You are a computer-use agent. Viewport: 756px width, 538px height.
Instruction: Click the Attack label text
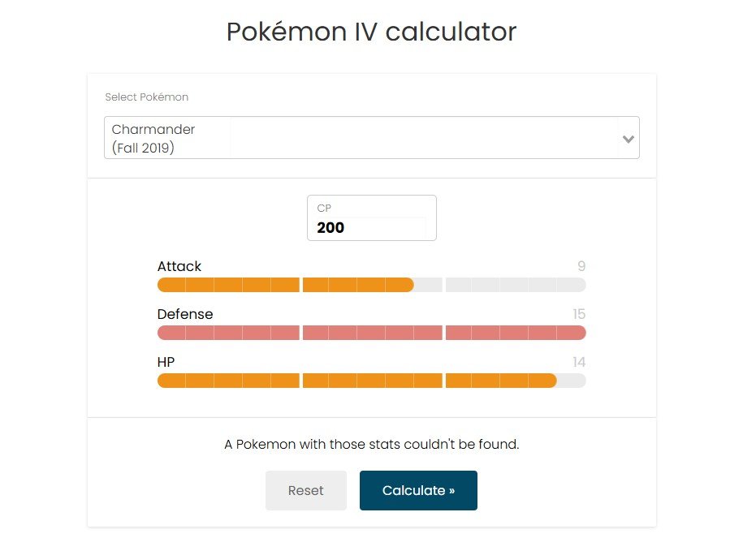tap(179, 266)
